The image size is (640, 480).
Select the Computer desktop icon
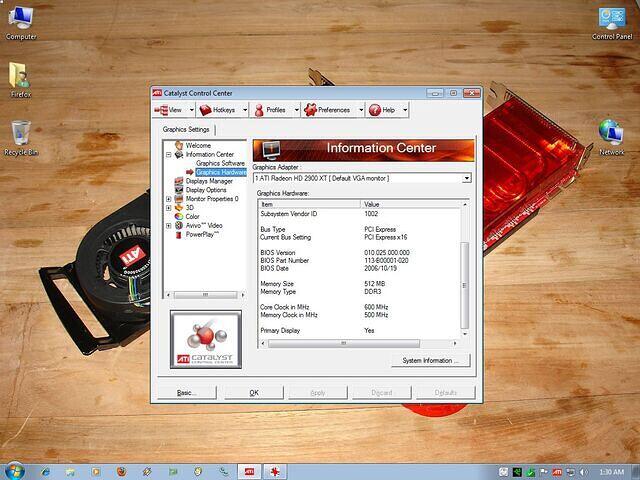(21, 24)
